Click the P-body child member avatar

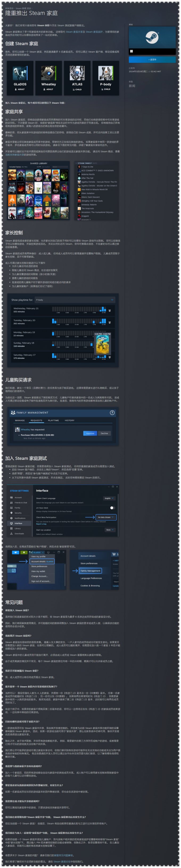click(x=105, y=73)
